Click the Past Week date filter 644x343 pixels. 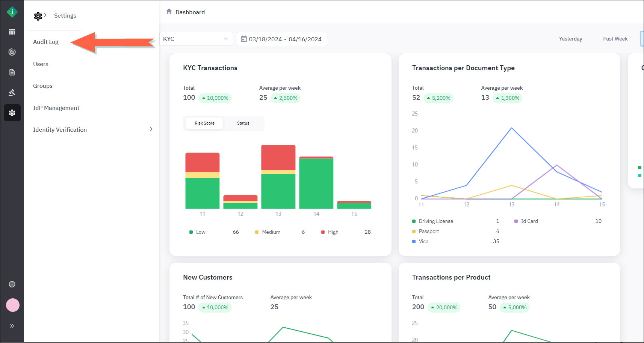(615, 39)
